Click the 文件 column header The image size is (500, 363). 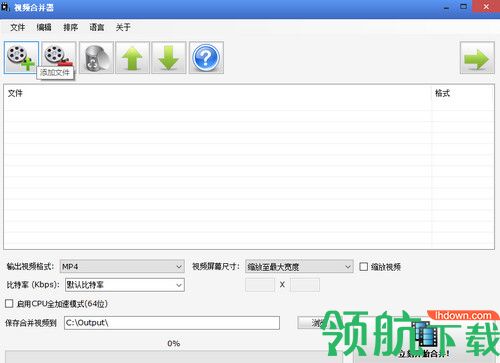coord(218,93)
